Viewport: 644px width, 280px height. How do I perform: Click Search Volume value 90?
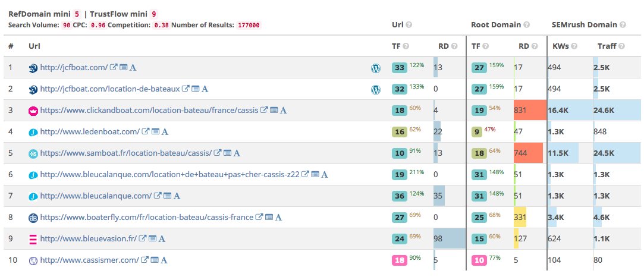tap(67, 25)
